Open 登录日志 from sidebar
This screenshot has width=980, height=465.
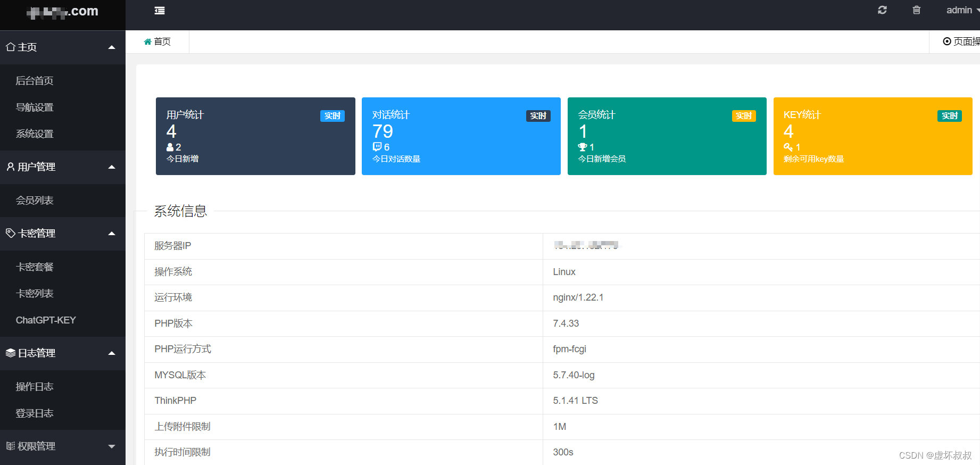(x=35, y=413)
